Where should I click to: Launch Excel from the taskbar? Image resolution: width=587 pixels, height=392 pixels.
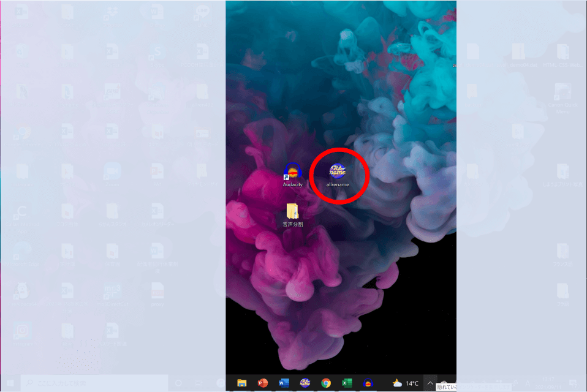point(347,383)
